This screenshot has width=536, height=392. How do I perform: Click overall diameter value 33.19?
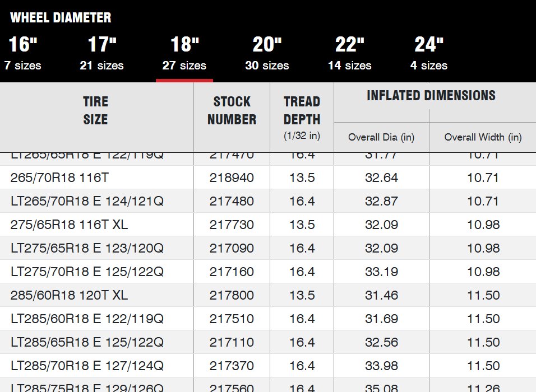381,272
